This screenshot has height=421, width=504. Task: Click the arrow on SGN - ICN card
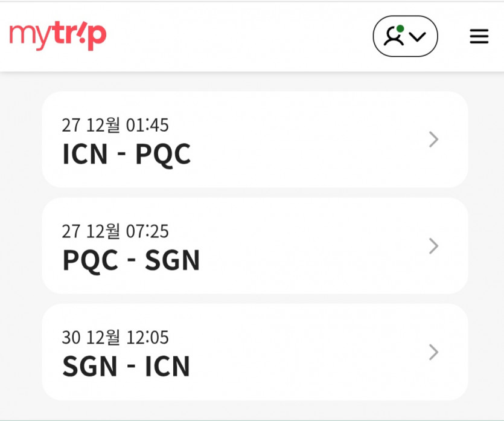click(433, 352)
